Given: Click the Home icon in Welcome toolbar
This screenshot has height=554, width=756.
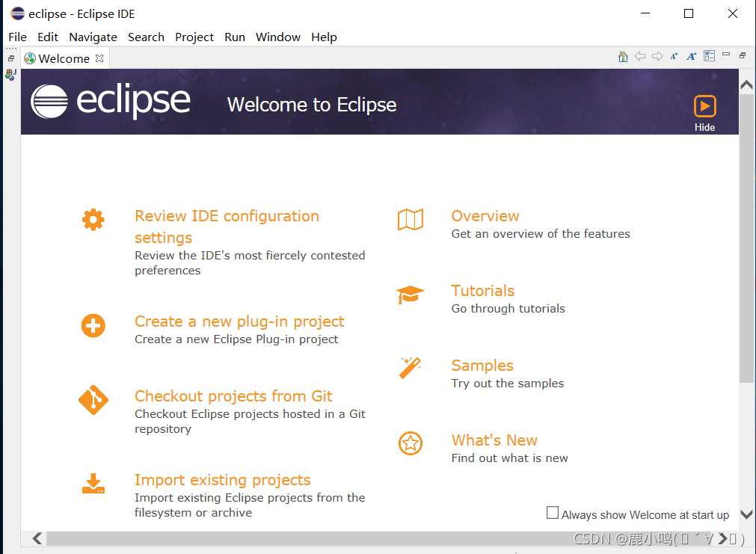Looking at the screenshot, I should click(x=623, y=57).
